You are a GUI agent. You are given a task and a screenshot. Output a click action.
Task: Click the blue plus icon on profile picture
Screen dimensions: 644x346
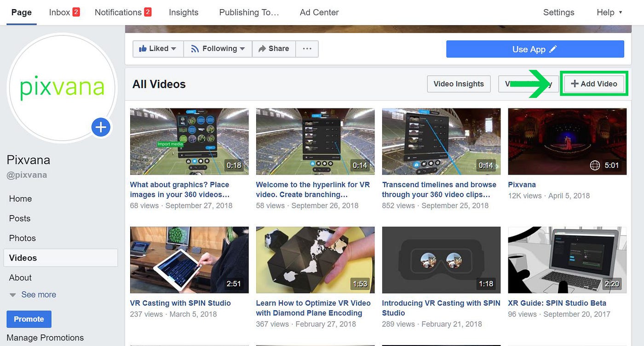tap(101, 127)
